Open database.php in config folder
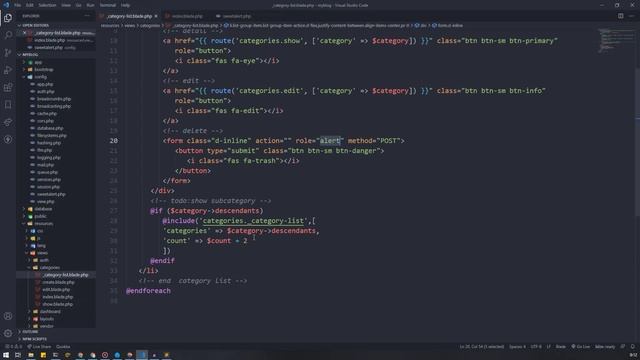 50,128
